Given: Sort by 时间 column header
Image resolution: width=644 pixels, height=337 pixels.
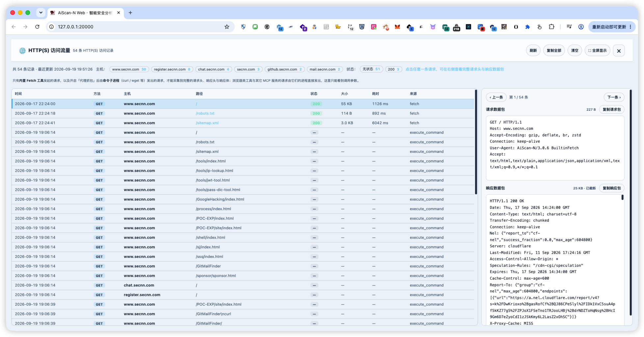Looking at the screenshot, I should point(18,94).
